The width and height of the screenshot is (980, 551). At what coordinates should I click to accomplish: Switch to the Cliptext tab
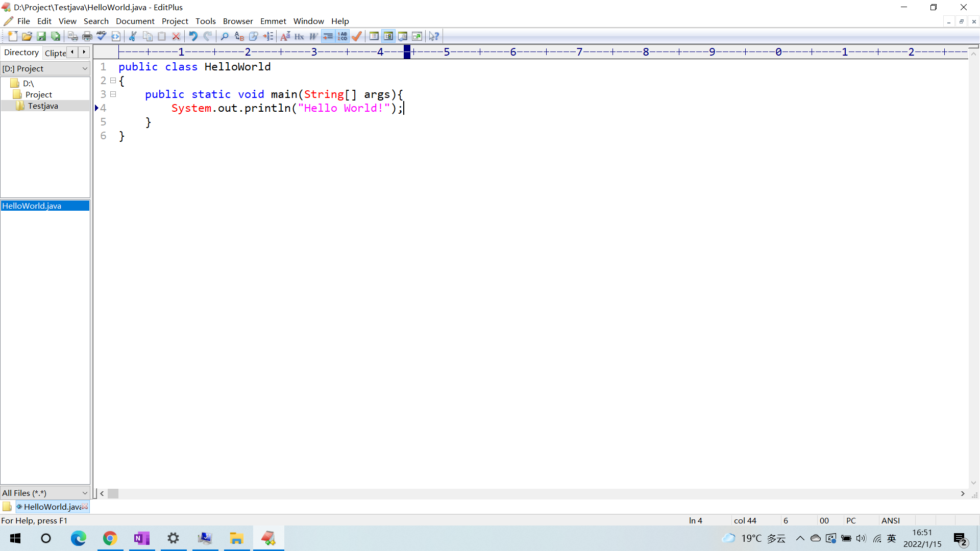[55, 53]
